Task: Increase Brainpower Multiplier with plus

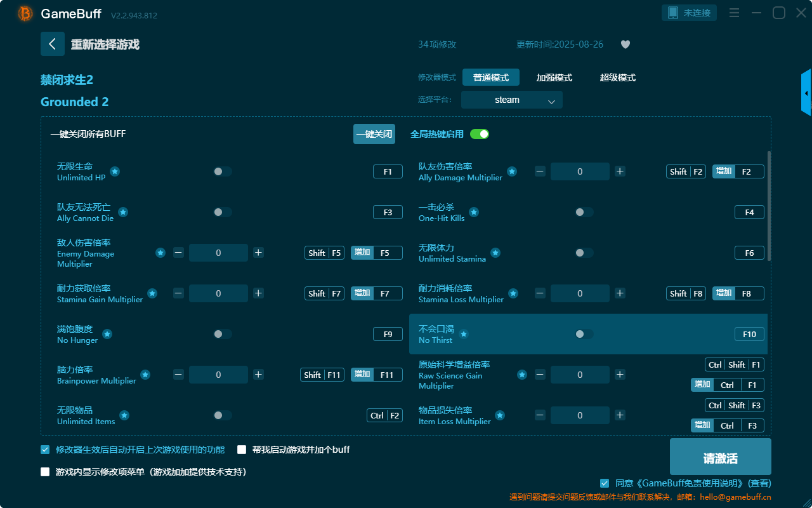Action: [258, 375]
